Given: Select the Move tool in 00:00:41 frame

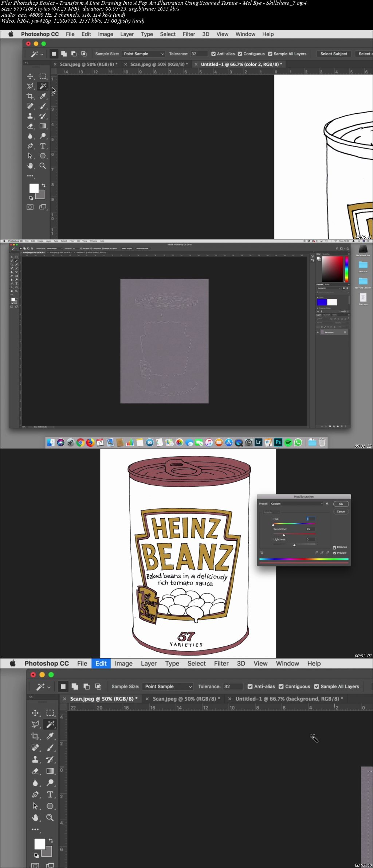Looking at the screenshot, I should pyautogui.click(x=30, y=76).
